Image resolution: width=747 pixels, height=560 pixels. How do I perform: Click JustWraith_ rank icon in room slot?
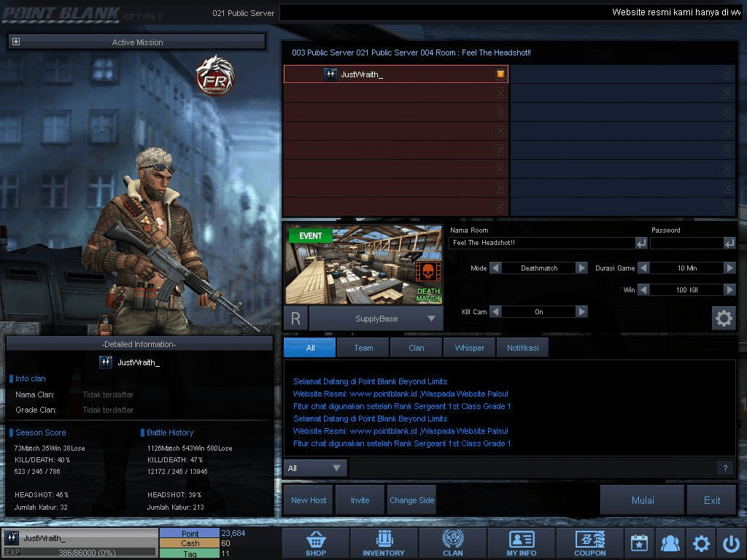point(330,74)
